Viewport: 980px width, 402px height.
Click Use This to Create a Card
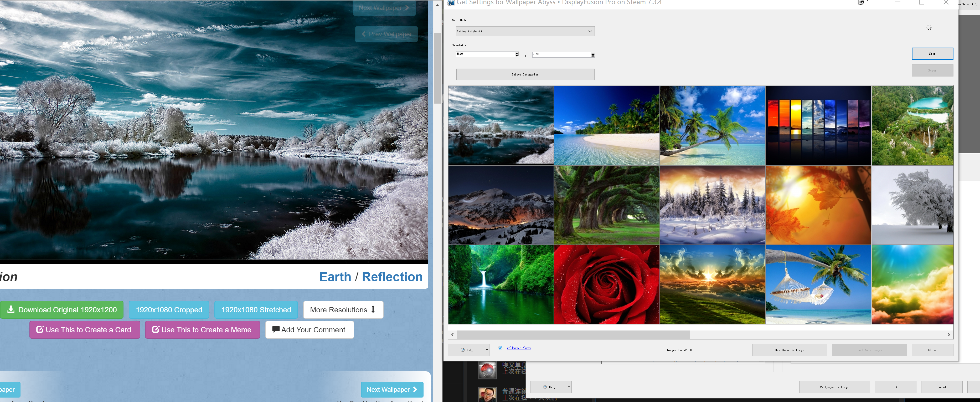pyautogui.click(x=84, y=330)
